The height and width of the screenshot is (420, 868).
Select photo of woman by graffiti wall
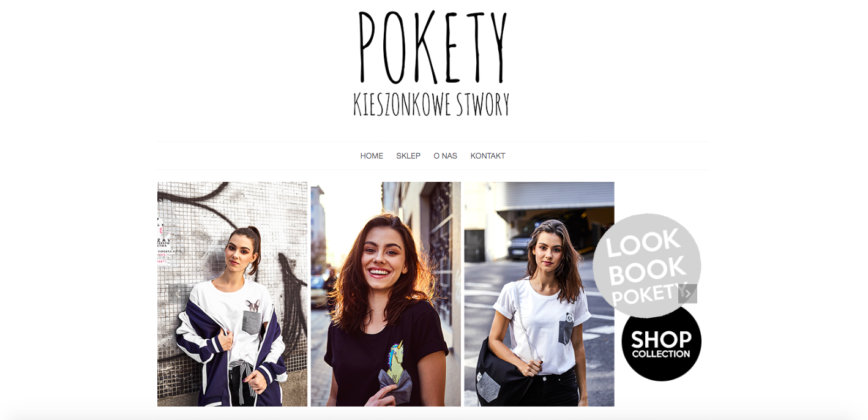[232, 294]
